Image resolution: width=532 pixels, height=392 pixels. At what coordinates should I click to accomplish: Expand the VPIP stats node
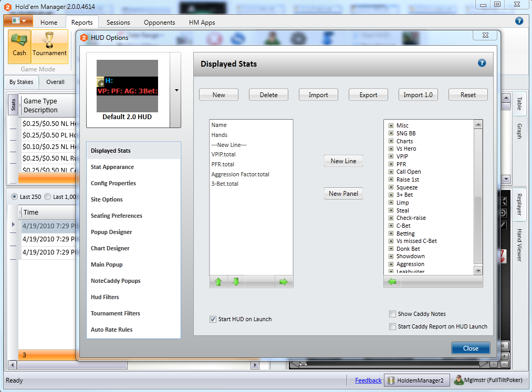point(391,156)
